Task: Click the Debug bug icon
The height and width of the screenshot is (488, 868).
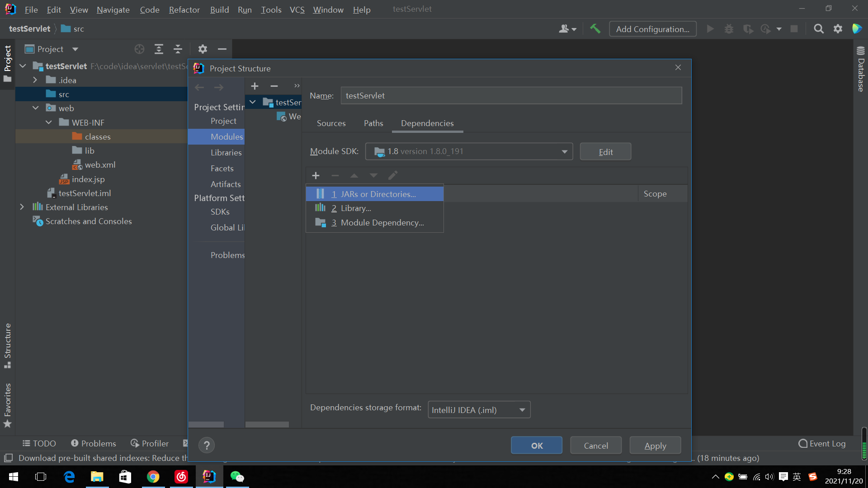Action: pos(729,29)
